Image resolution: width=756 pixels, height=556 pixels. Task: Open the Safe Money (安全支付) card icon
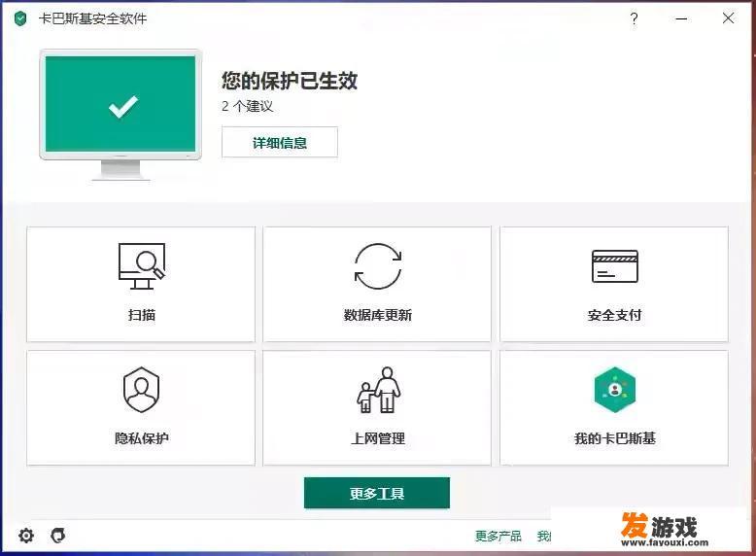coord(615,266)
